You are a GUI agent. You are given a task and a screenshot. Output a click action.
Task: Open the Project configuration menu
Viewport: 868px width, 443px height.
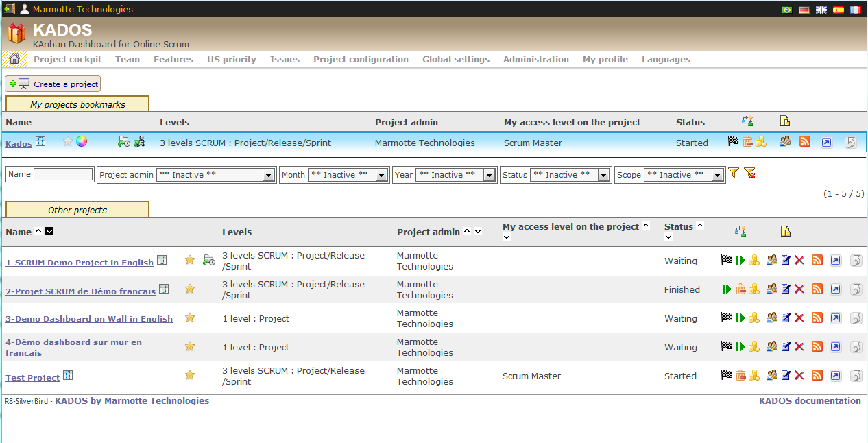(x=361, y=59)
